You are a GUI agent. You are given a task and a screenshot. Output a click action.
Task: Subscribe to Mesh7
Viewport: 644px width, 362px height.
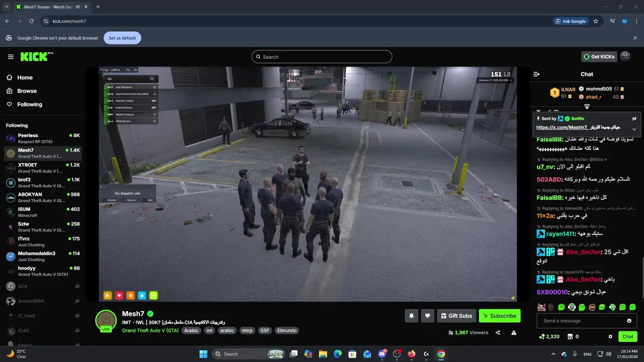tap(500, 316)
